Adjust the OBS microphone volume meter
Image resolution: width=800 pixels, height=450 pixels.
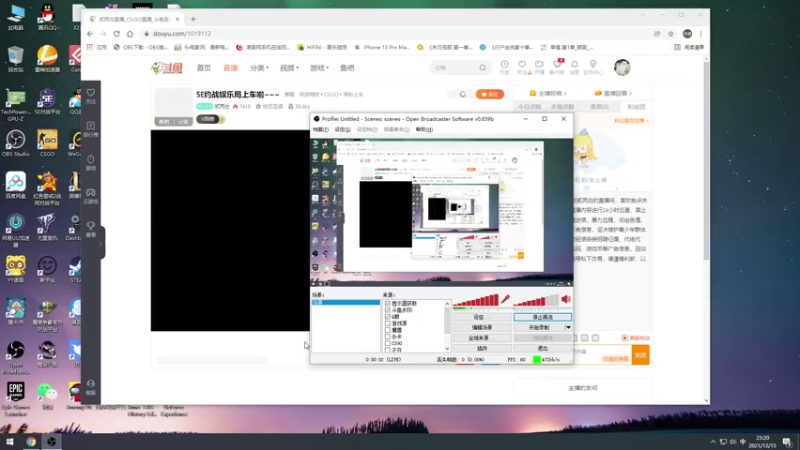[476, 300]
